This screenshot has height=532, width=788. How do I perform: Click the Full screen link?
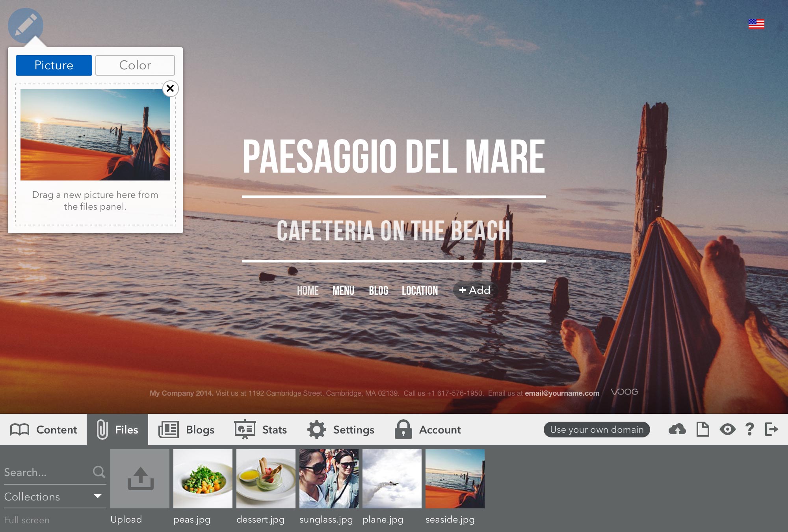[27, 520]
